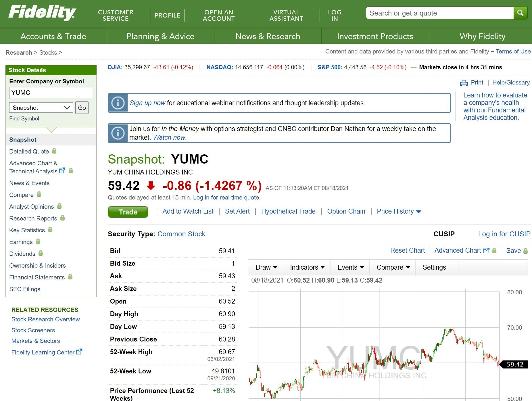Click Watch now link in banner
Viewport: 532px width, 401px height.
point(169,137)
